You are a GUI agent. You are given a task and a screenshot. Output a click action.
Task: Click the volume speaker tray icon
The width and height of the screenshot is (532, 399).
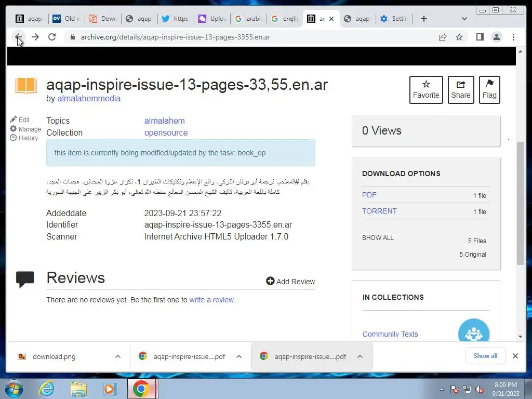(x=480, y=390)
